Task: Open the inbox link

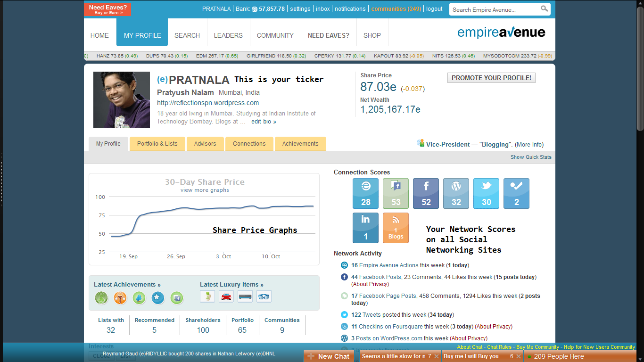Action: (x=323, y=9)
